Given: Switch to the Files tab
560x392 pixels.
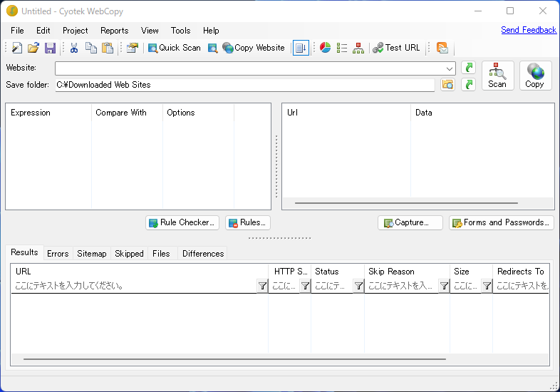Looking at the screenshot, I should click(161, 253).
